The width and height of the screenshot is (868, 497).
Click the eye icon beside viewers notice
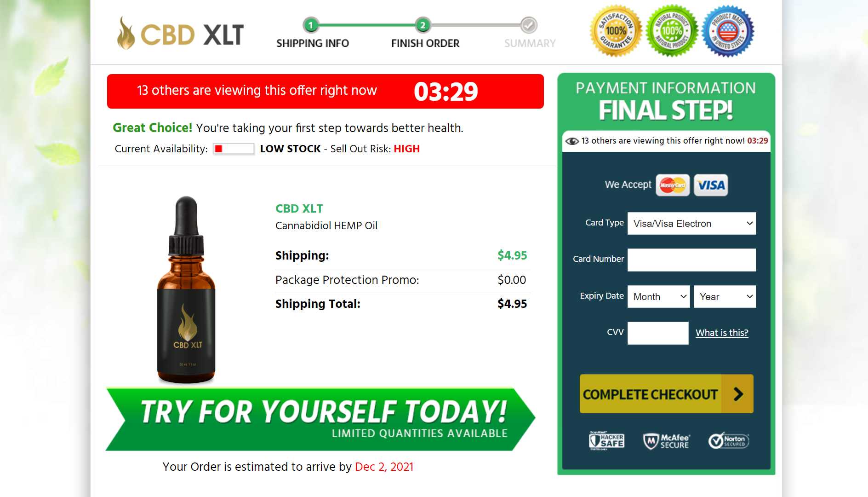pos(572,141)
